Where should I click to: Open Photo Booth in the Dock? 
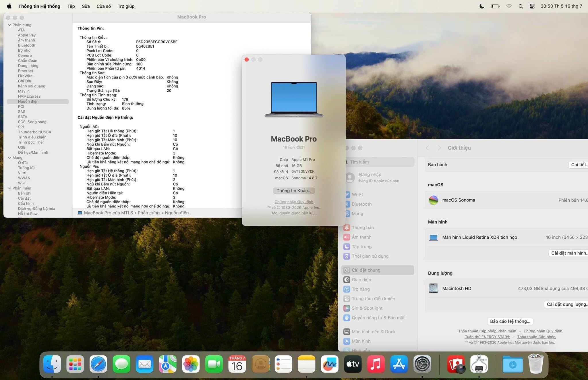(456, 364)
